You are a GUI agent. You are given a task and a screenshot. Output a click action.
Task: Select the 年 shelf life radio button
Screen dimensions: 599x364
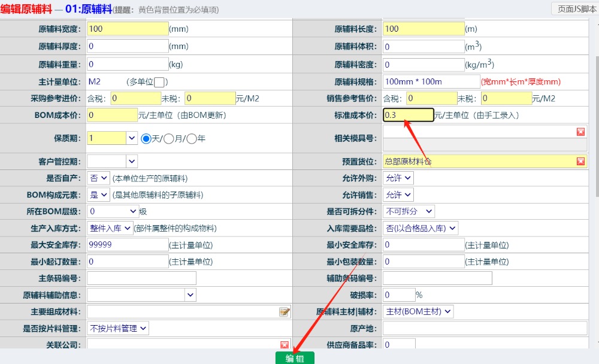tap(192, 138)
